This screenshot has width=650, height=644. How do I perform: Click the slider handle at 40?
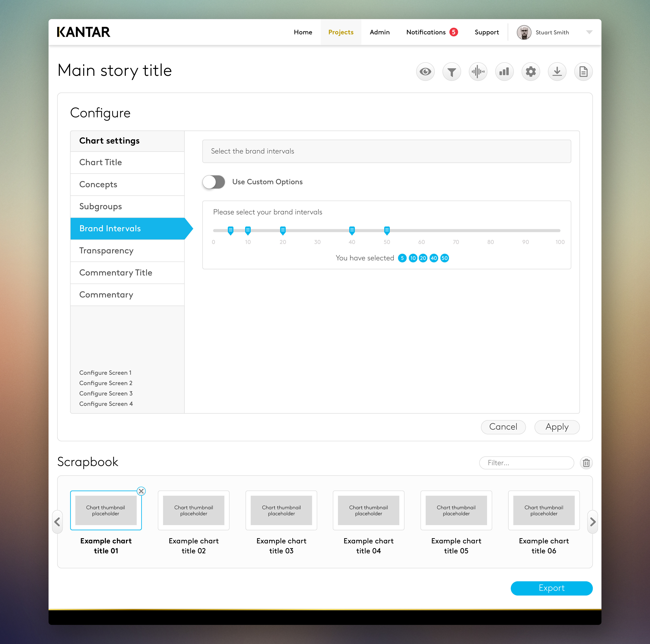pos(352,231)
